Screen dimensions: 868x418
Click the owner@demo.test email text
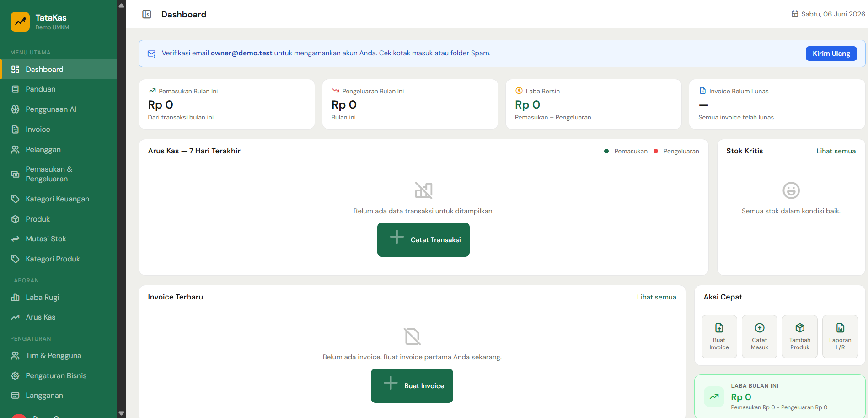point(241,53)
